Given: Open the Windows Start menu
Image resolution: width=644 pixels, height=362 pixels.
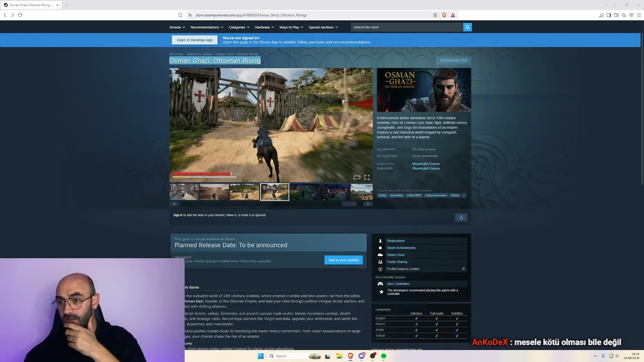Looking at the screenshot, I should [x=261, y=356].
